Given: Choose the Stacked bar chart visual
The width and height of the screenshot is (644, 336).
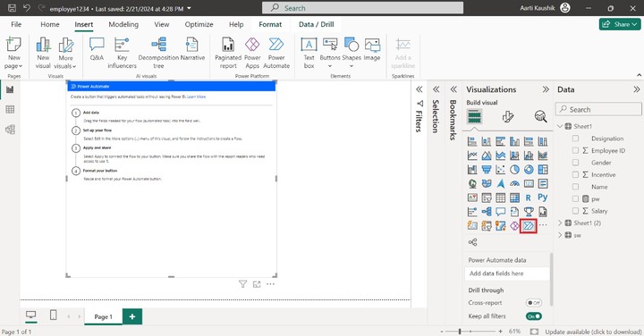Looking at the screenshot, I should click(472, 141).
